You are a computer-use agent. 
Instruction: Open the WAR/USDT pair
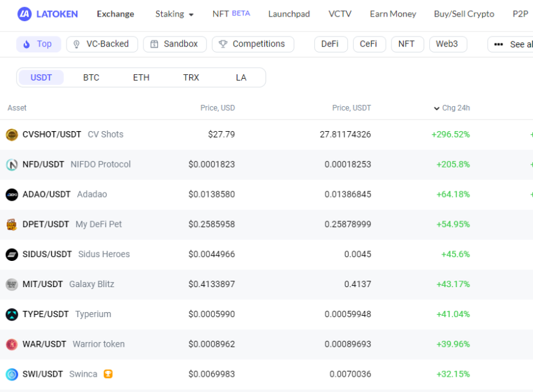[x=44, y=344]
